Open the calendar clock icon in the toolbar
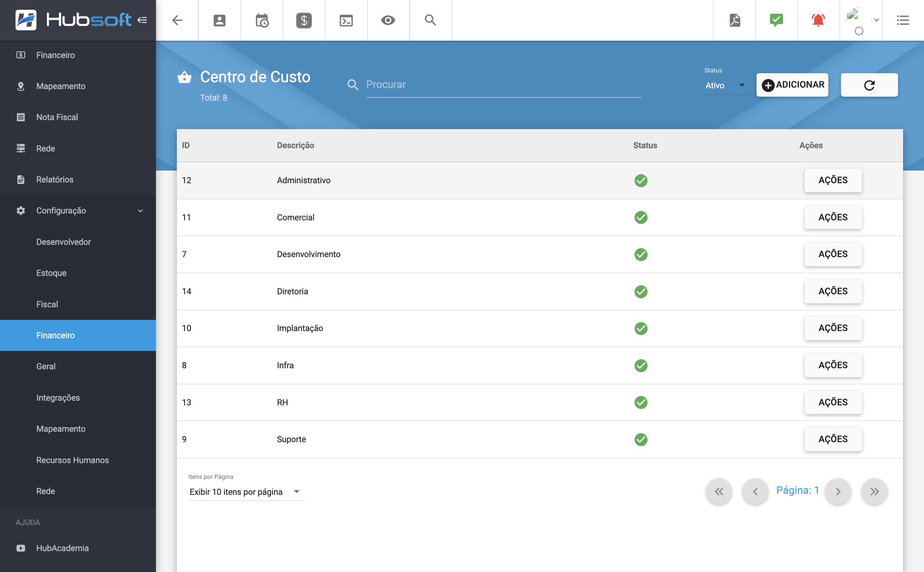The width and height of the screenshot is (924, 572). point(262,21)
